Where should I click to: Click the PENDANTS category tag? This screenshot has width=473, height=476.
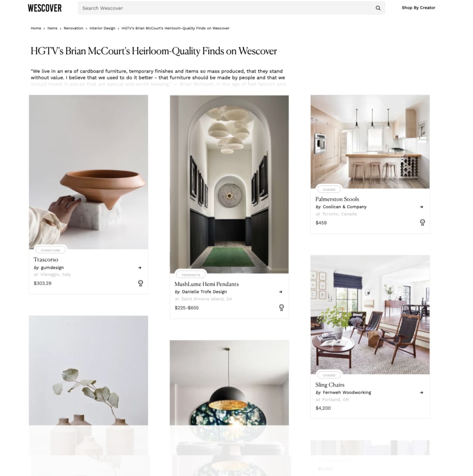(191, 275)
